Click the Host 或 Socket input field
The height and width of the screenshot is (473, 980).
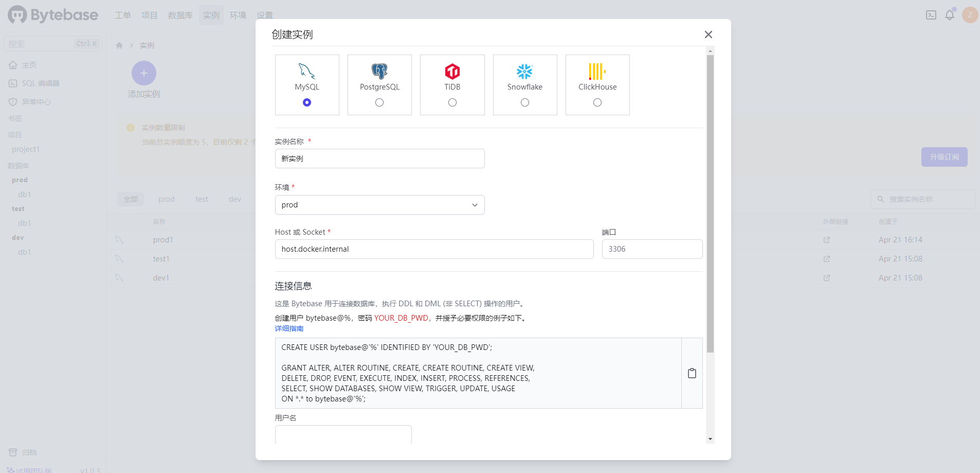434,249
